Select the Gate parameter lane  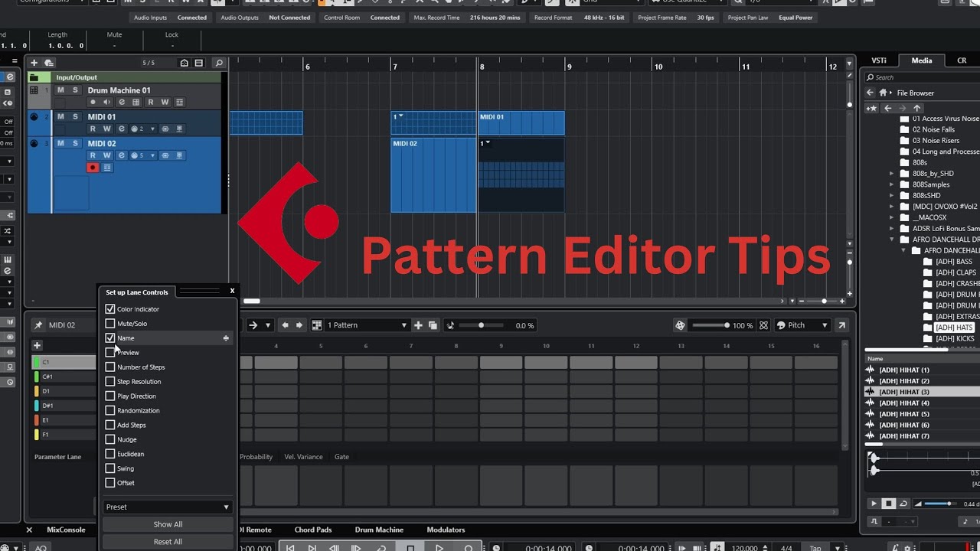341,457
